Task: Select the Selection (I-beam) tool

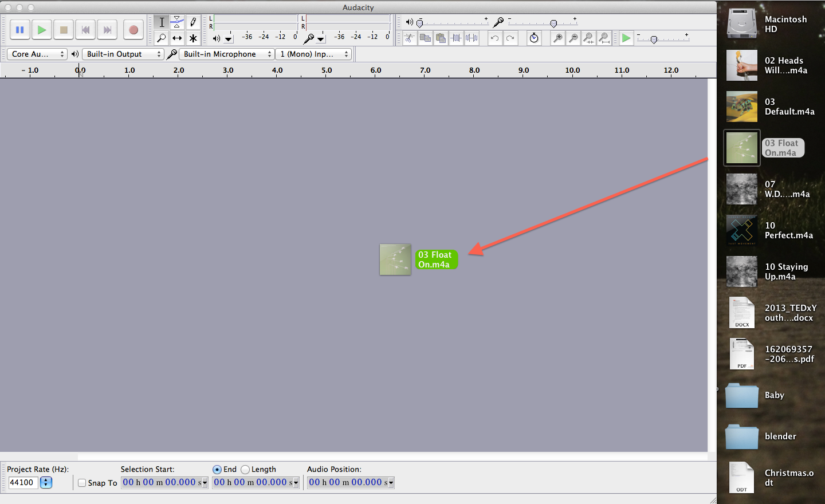Action: pos(162,22)
